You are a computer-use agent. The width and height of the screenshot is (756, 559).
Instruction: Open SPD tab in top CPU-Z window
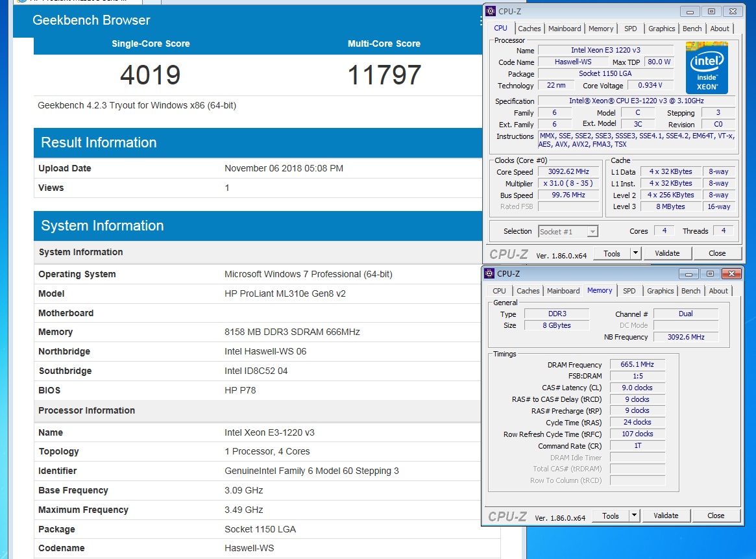click(x=631, y=29)
